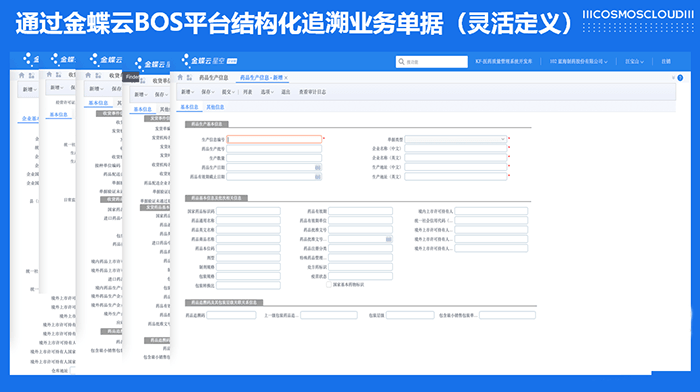Collapse the tab bar with the small chevron
700x392 pixels.
point(673,78)
